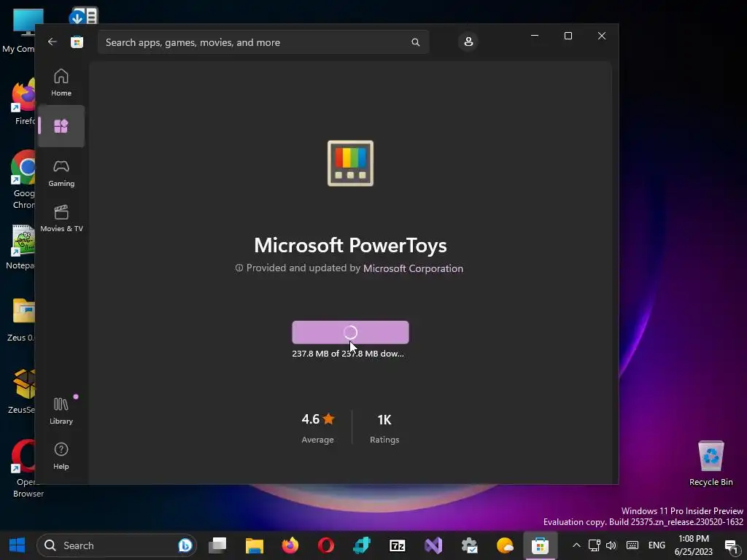Viewport: 747px width, 560px height.
Task: Open the network status tray icon
Action: (x=594, y=545)
